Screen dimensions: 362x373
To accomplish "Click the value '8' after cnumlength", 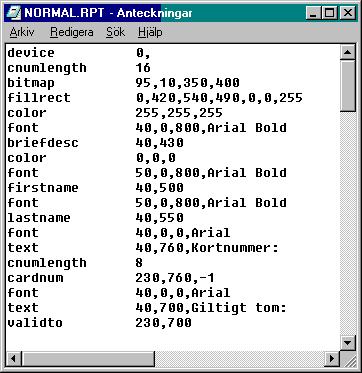I will coord(139,263).
